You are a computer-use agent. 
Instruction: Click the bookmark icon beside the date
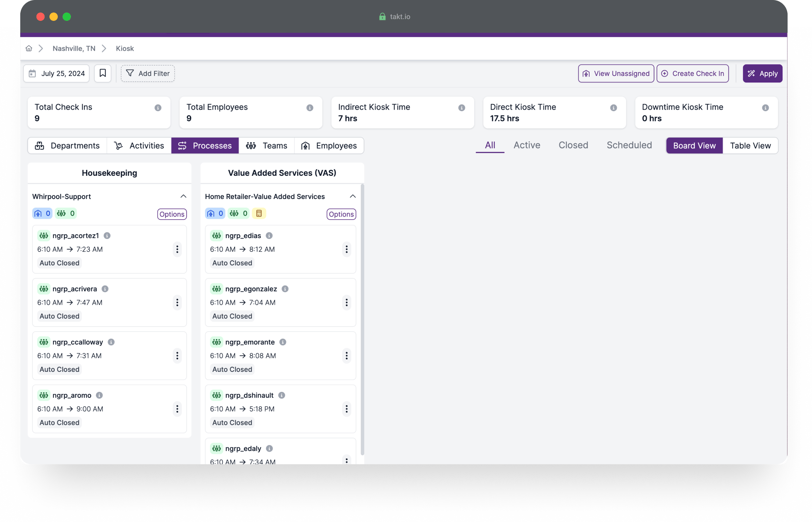coord(103,73)
